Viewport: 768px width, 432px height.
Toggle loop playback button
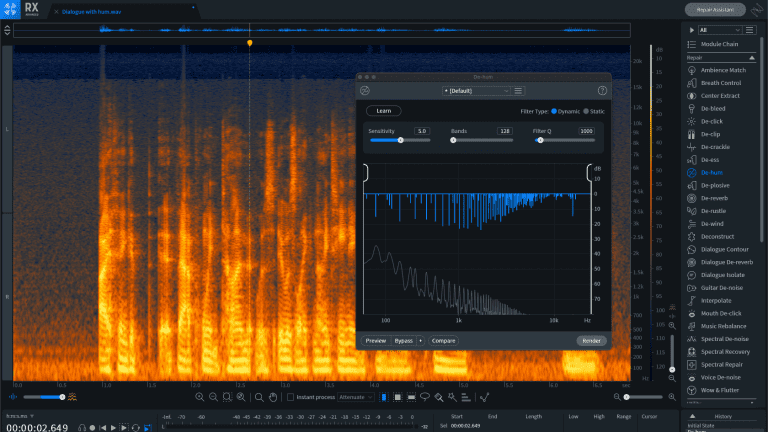click(136, 428)
